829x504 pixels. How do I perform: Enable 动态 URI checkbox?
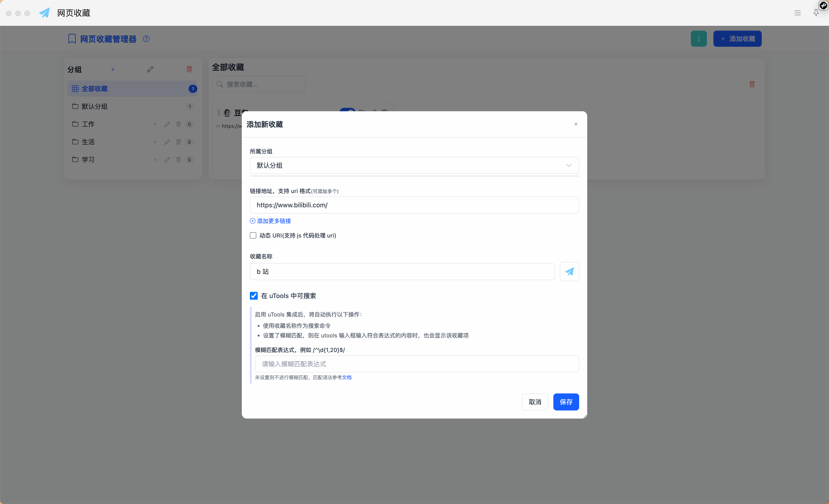pos(253,235)
